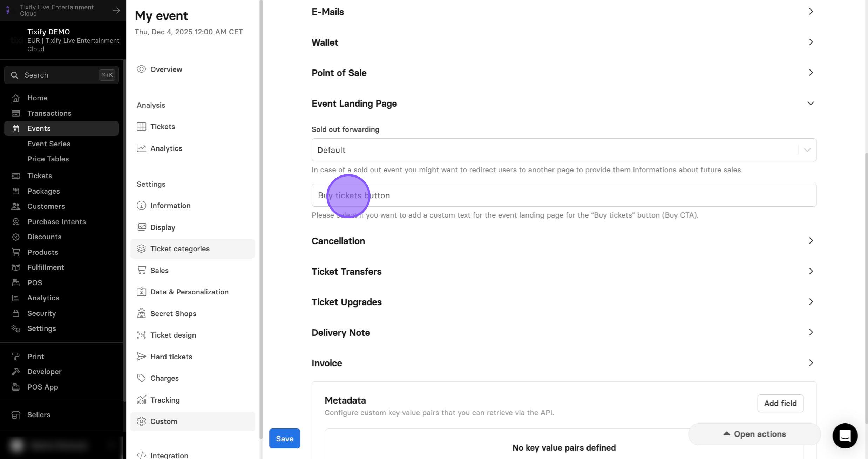868x459 pixels.
Task: Click the Overview eye icon
Action: pos(141,69)
